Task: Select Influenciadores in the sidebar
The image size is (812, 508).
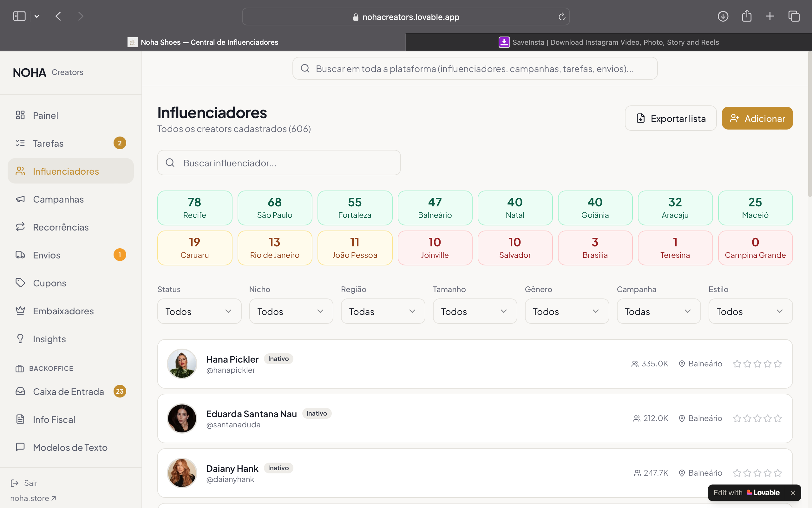Action: [71, 171]
